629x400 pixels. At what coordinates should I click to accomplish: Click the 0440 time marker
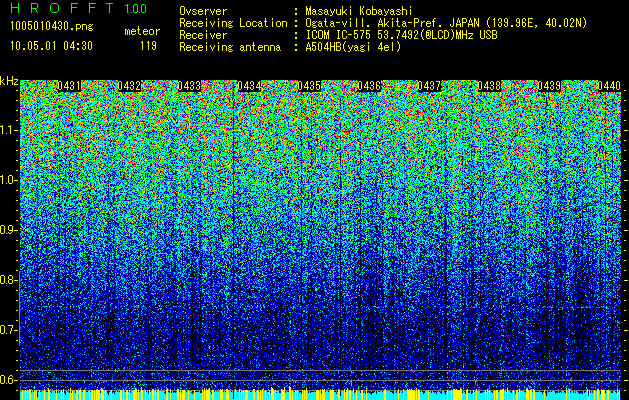pyautogui.click(x=609, y=86)
